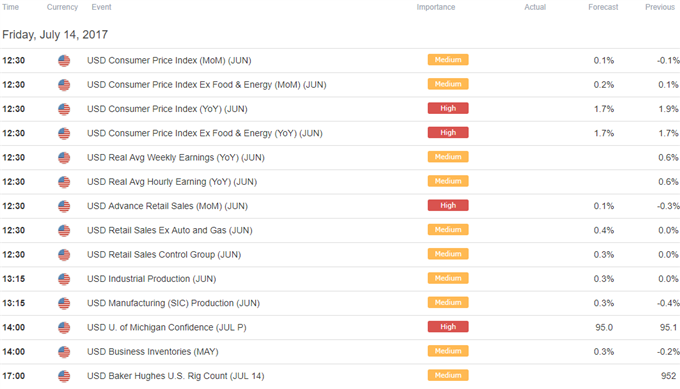Click the Previous column header
This screenshot has width=680, height=389.
660,7
